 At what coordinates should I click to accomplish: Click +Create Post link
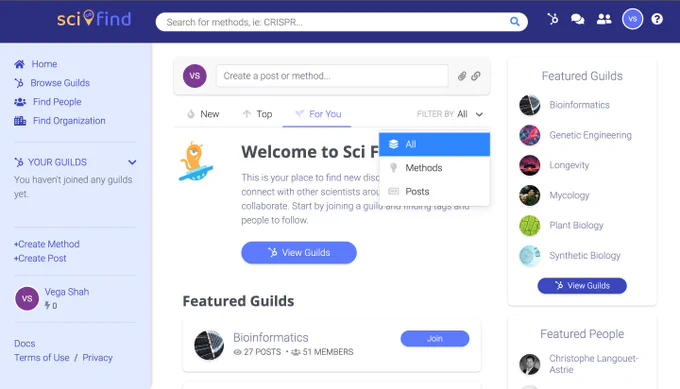point(40,258)
